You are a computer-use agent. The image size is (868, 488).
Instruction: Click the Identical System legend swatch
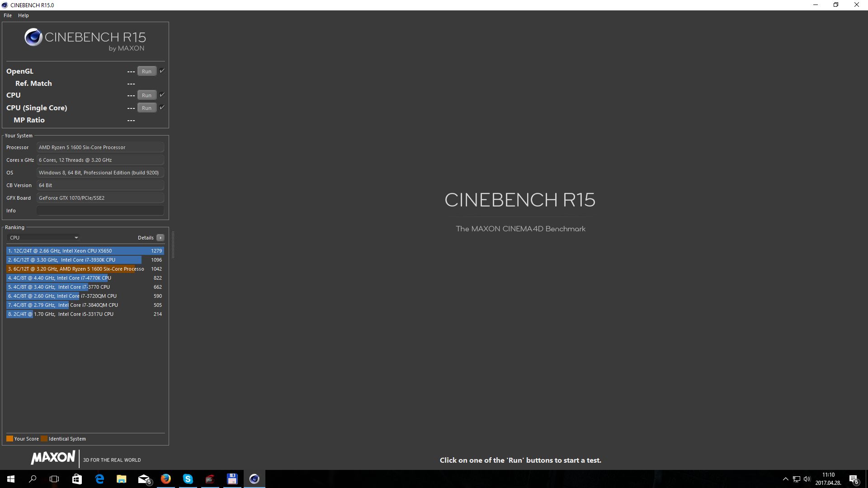pos(44,439)
